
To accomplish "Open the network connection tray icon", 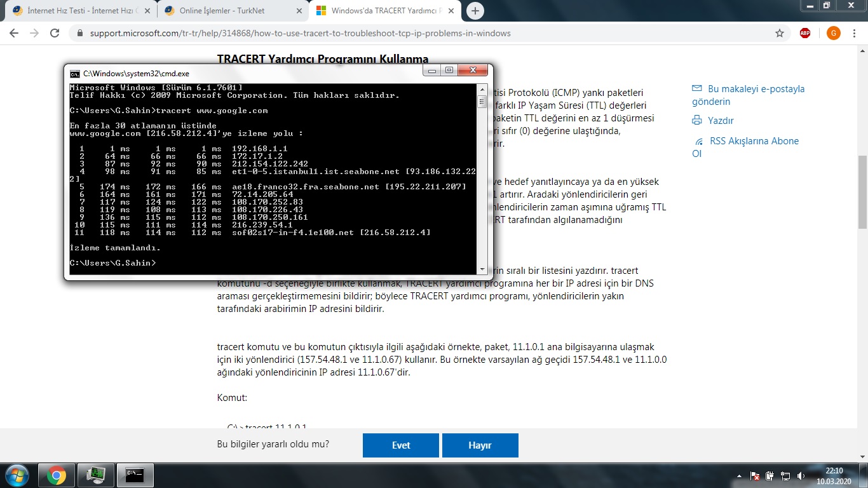I will point(785,476).
